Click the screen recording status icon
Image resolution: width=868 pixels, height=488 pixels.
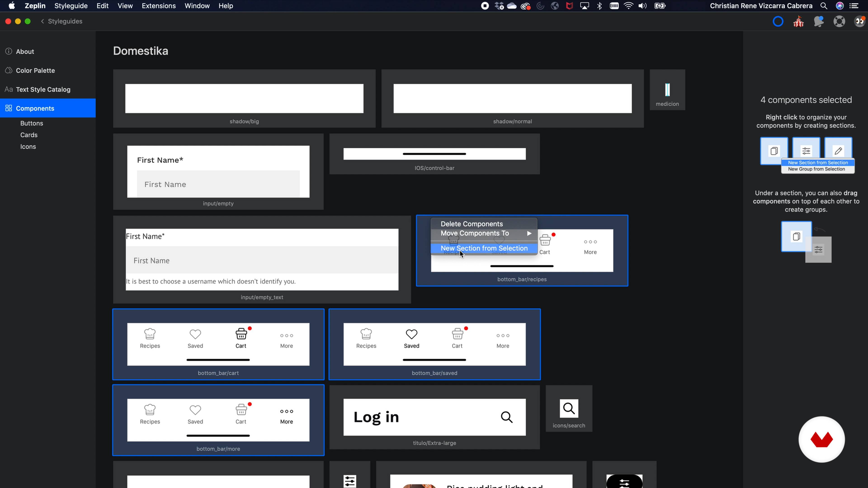[485, 6]
